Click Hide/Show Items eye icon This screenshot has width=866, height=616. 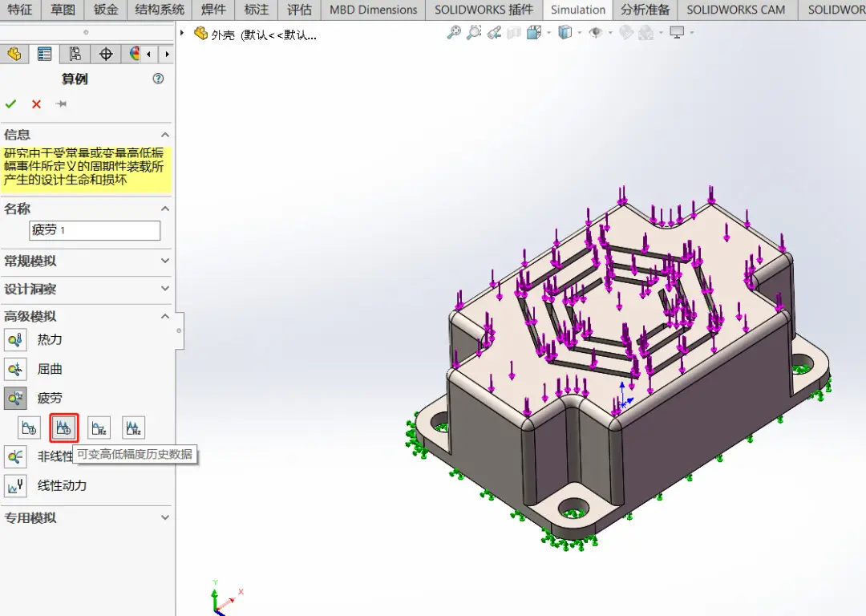tap(595, 33)
